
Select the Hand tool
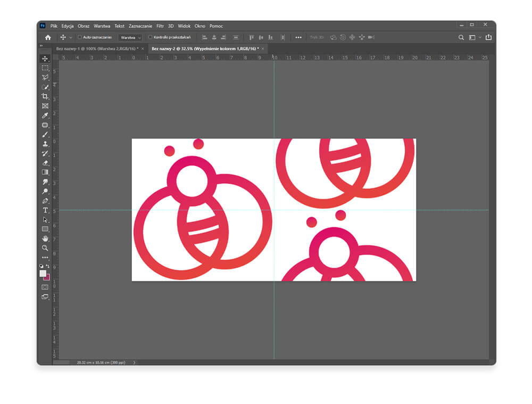point(45,238)
